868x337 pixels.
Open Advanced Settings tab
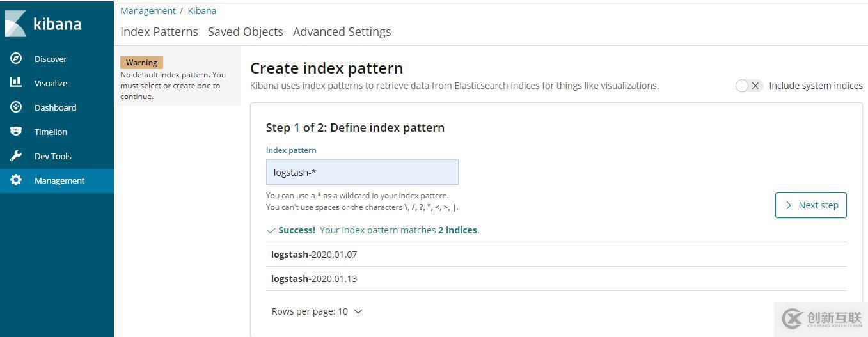(x=342, y=32)
